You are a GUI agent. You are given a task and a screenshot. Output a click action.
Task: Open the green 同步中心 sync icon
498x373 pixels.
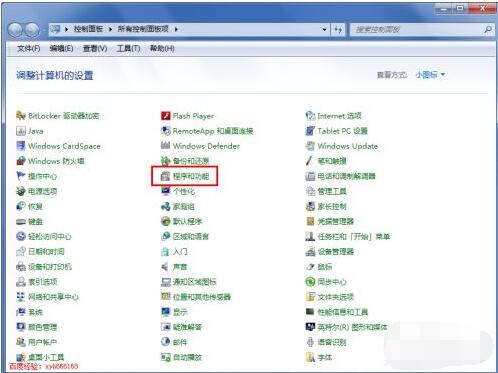(x=310, y=282)
